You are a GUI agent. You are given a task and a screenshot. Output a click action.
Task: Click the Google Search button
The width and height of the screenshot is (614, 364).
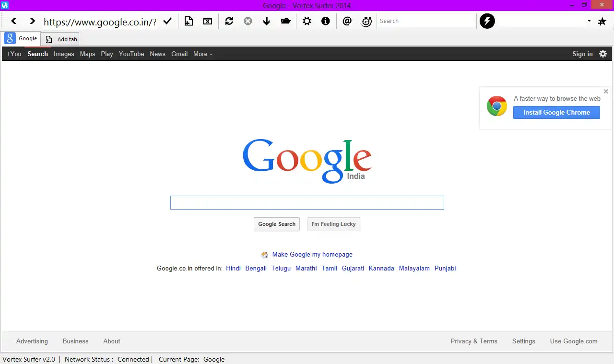tap(277, 224)
